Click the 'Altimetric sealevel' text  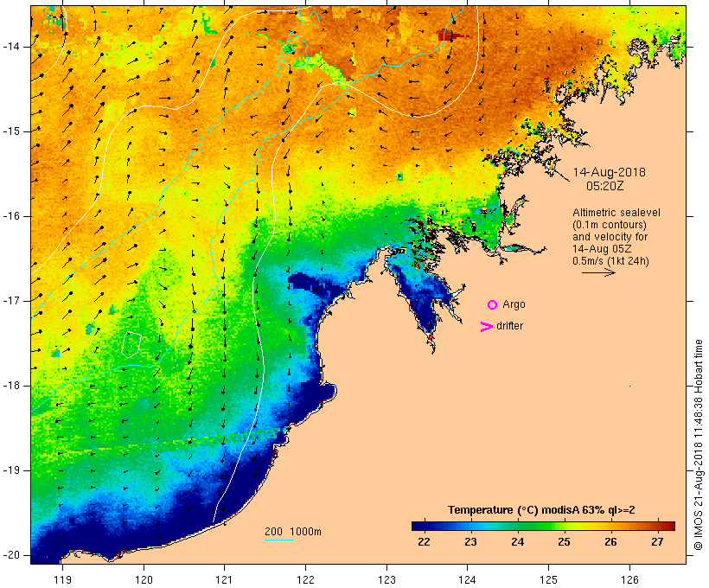click(x=616, y=213)
